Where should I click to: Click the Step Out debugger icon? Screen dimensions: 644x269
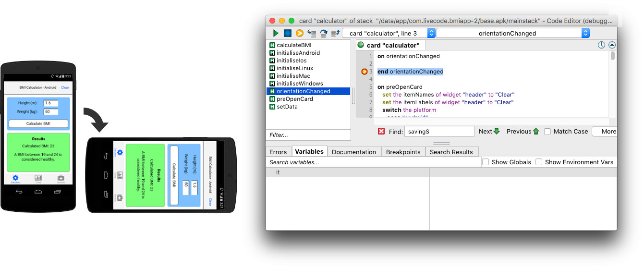coord(335,33)
